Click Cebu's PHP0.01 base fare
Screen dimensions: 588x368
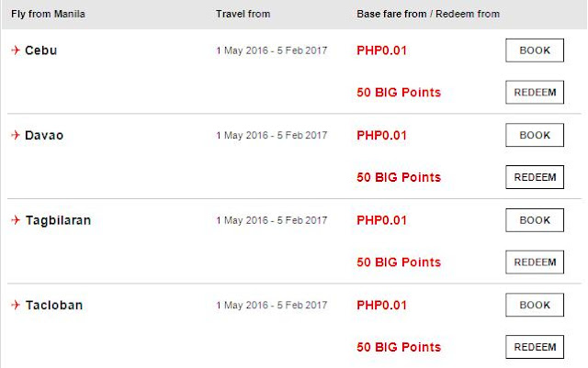[x=381, y=50]
